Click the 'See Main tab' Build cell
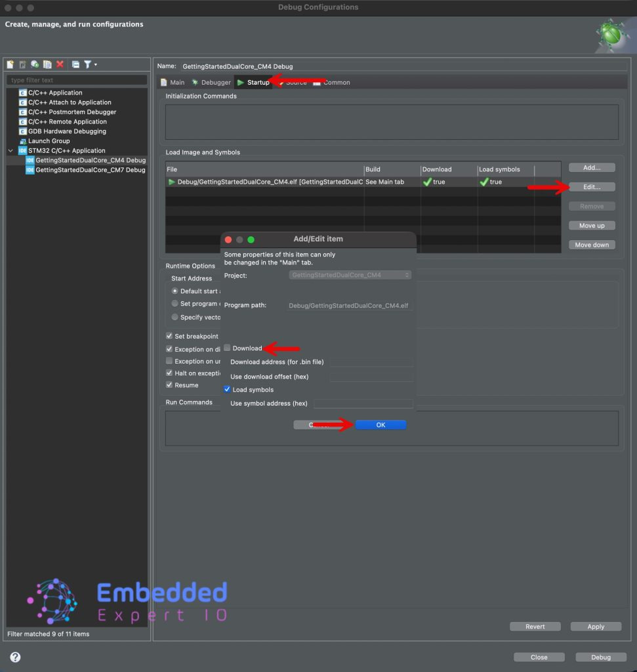The image size is (637, 672). coord(384,182)
